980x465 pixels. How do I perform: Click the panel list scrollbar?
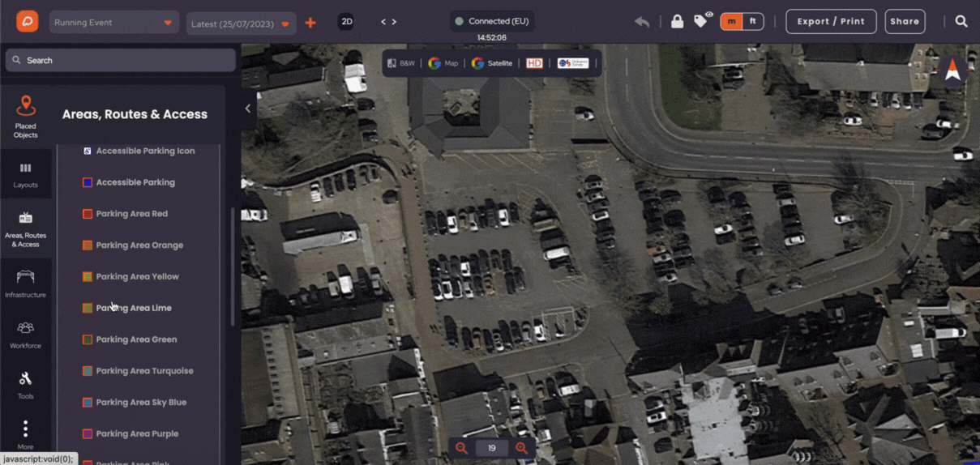coord(233,267)
